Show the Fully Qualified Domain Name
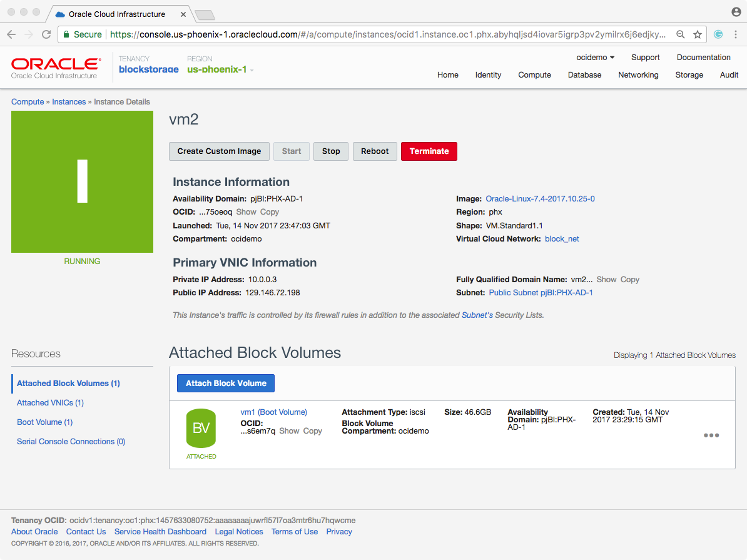Viewport: 747px width, 560px height. click(x=606, y=280)
